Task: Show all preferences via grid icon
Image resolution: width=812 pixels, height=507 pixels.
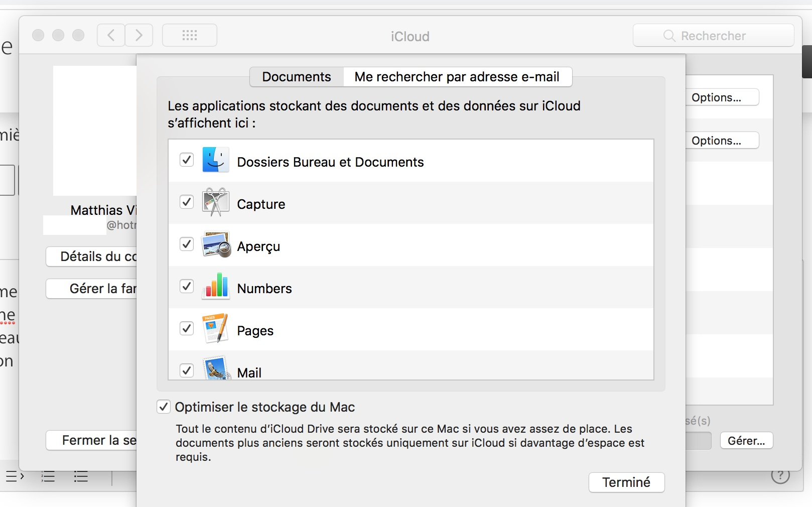Action: point(190,35)
